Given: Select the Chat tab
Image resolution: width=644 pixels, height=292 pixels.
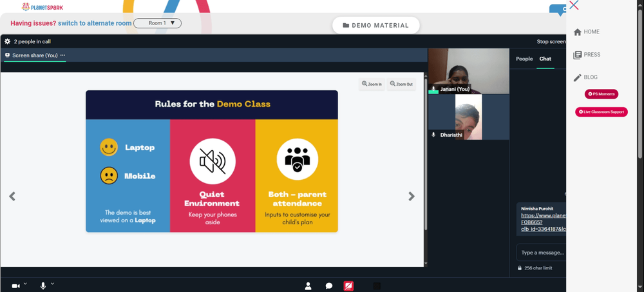Looking at the screenshot, I should pyautogui.click(x=545, y=59).
